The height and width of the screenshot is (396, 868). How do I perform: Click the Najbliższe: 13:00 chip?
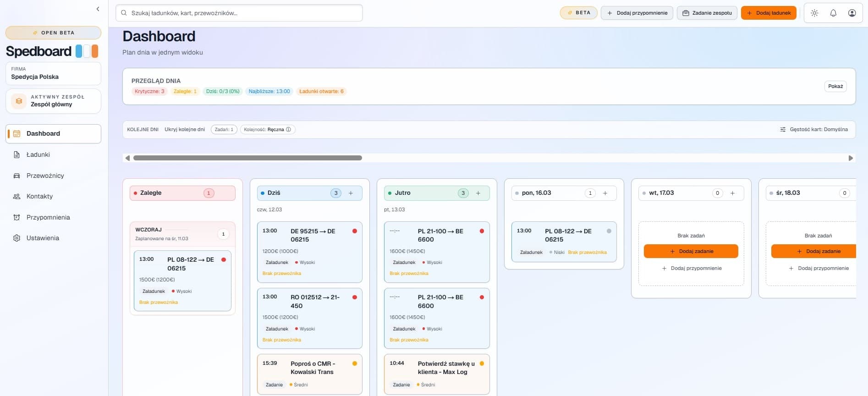click(x=269, y=91)
